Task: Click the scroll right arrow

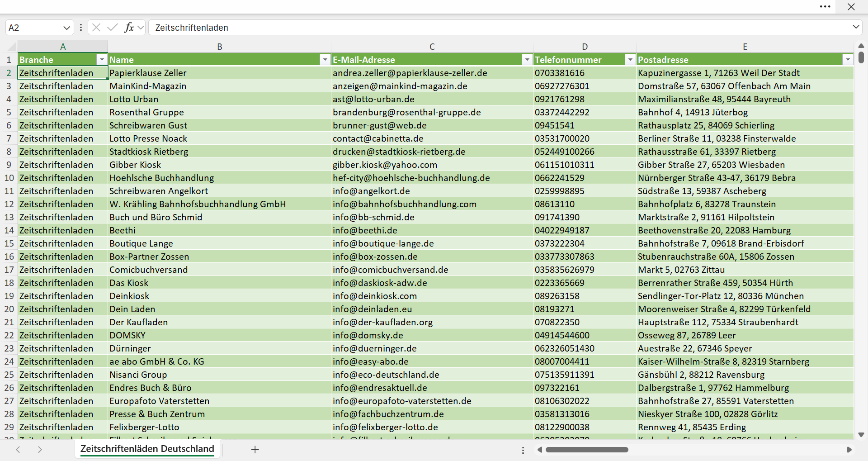Action: tap(849, 450)
